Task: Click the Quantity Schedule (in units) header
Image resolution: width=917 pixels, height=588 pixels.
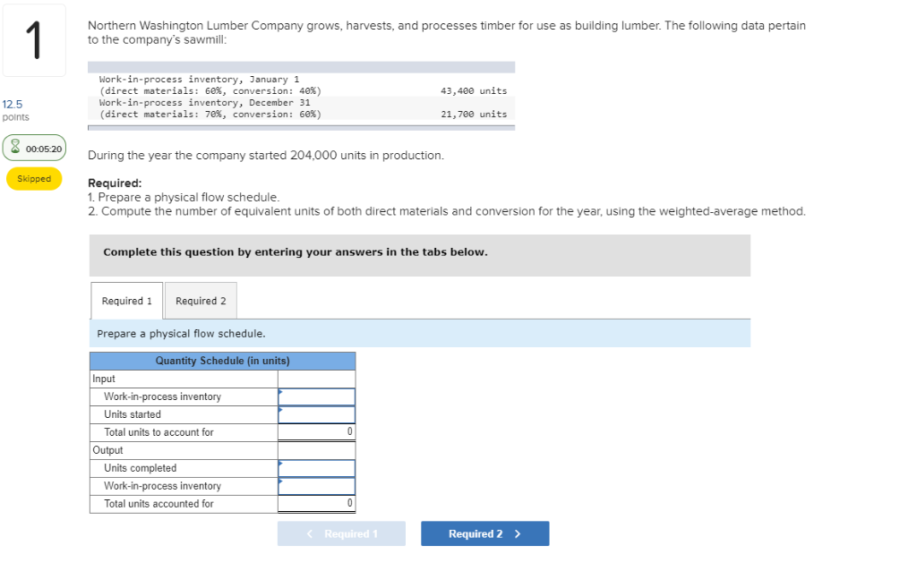Action: point(222,361)
